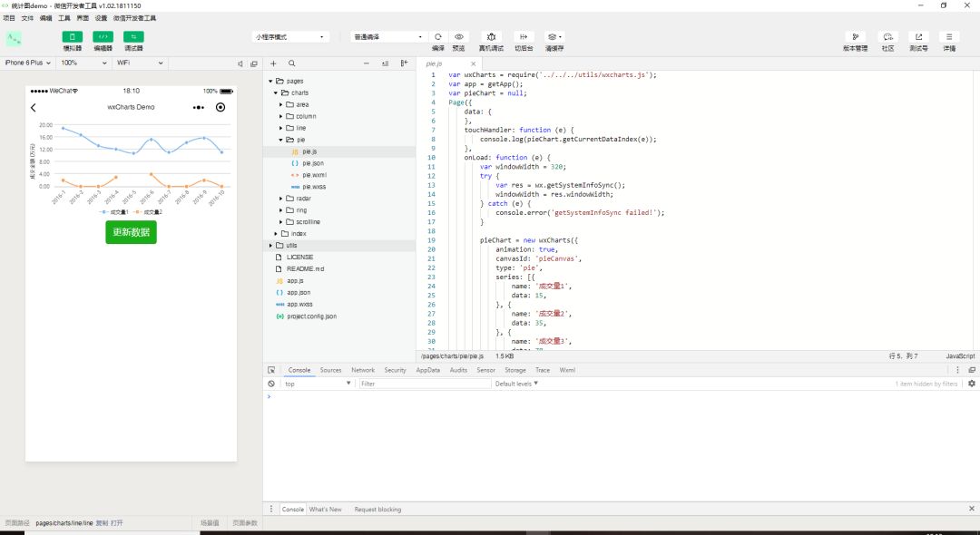Image resolution: width=980 pixels, height=535 pixels.
Task: Collapse the charts folder
Action: point(276,93)
